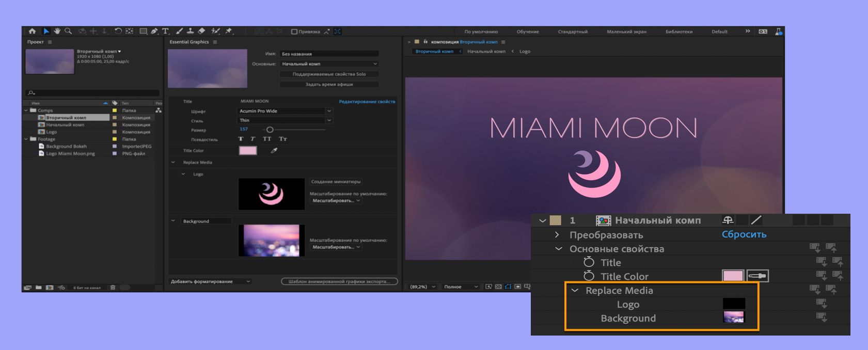Open the Библиотеки workspace tab
Image resolution: width=868 pixels, height=350 pixels.
click(x=678, y=31)
